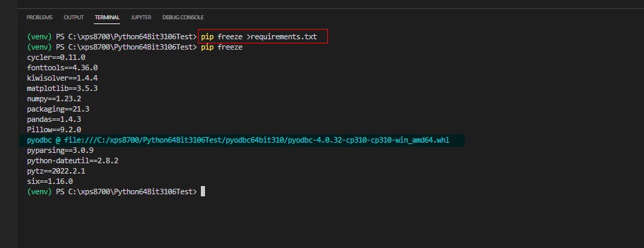The image size is (644, 248).
Task: Click the six==1.16.0 output line
Action: tap(50, 181)
